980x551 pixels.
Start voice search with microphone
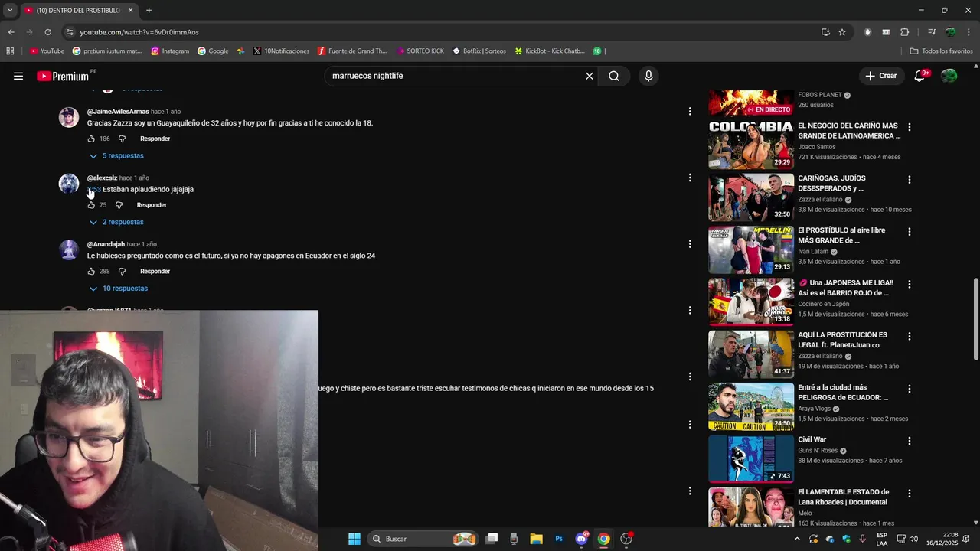click(648, 76)
